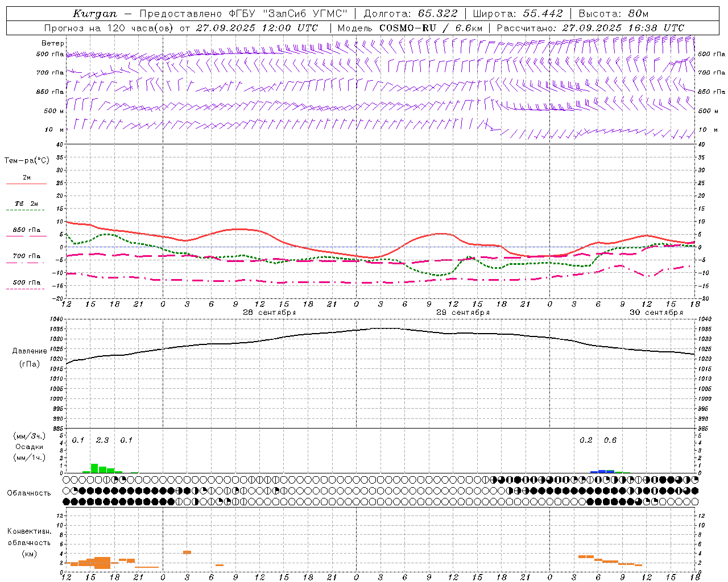Click the "Ветер" wind panel label
Image resolution: width=728 pixels, height=582 pixels.
click(53, 43)
